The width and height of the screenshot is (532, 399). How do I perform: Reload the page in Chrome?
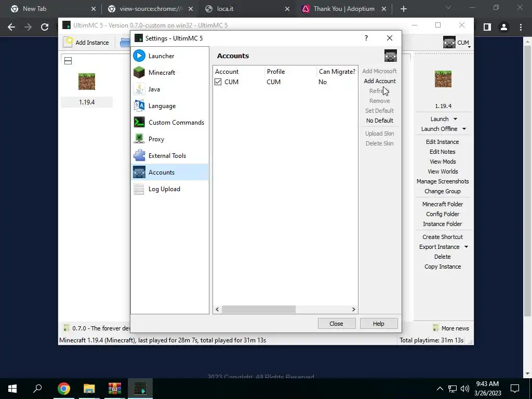(x=45, y=27)
